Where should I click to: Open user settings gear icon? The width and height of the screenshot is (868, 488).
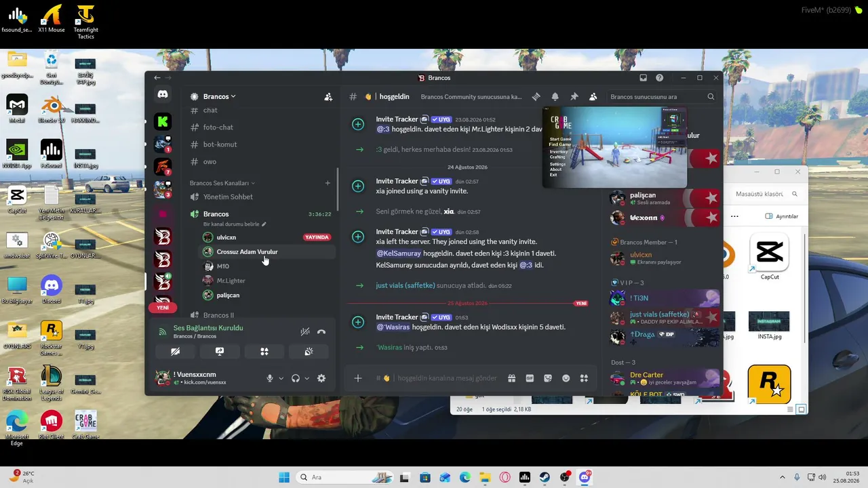point(321,378)
